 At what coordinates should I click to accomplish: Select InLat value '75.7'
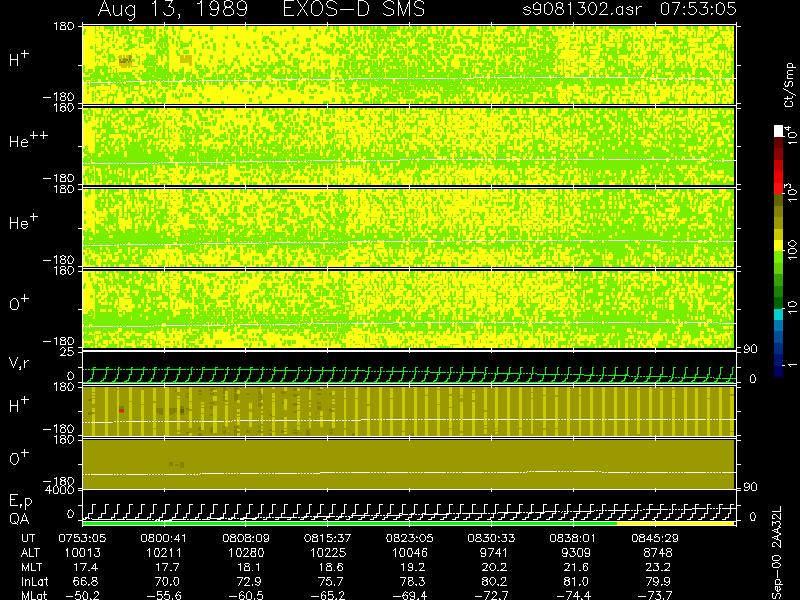click(x=333, y=581)
